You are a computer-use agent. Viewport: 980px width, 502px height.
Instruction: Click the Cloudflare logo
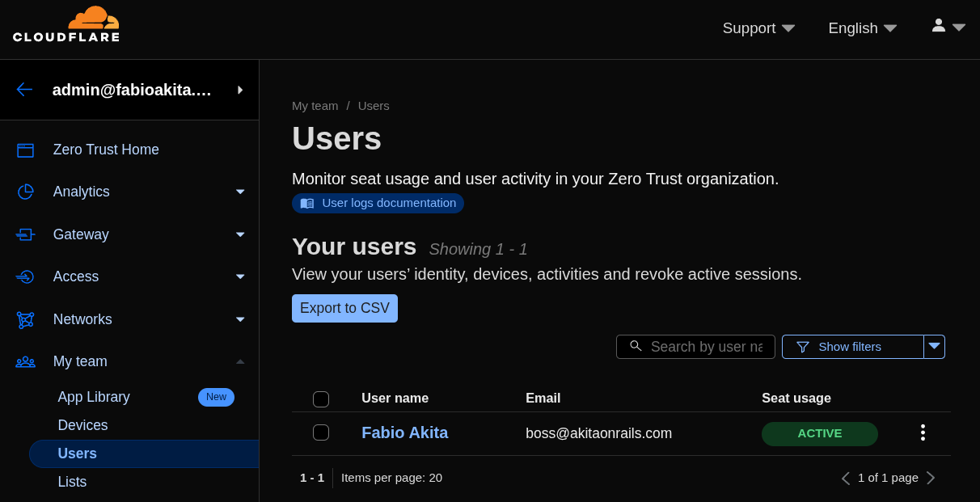click(66, 24)
